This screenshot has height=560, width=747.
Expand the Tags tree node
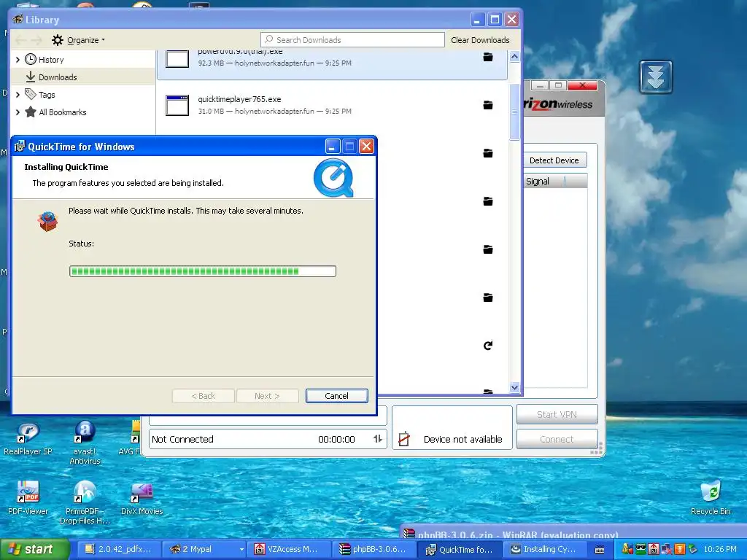tap(18, 94)
